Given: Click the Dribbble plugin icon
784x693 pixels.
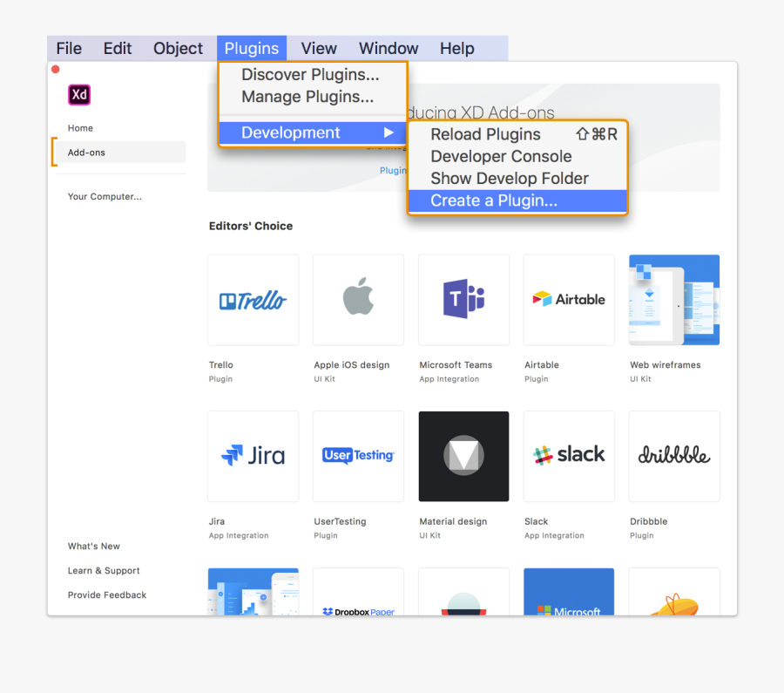Looking at the screenshot, I should (674, 456).
